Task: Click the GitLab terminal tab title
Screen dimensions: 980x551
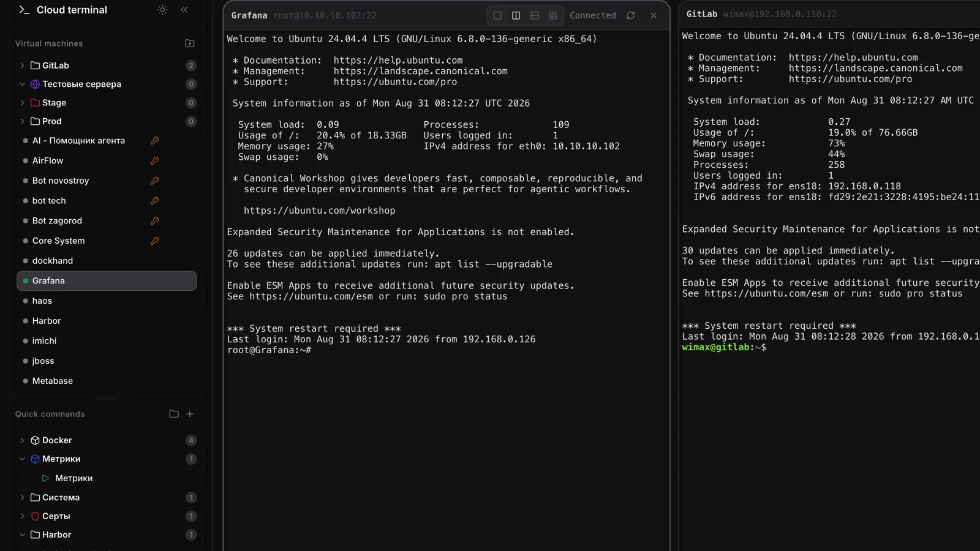Action: [x=702, y=13]
